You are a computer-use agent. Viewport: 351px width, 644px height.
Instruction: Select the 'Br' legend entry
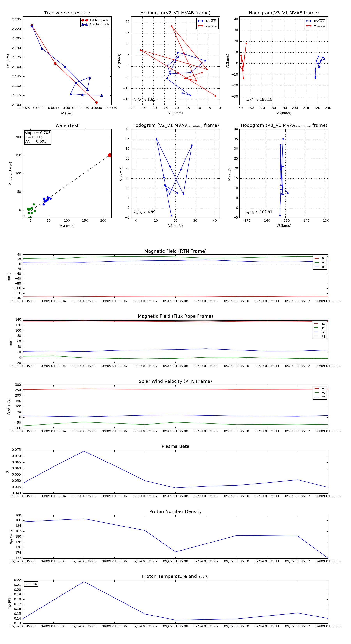[320, 259]
